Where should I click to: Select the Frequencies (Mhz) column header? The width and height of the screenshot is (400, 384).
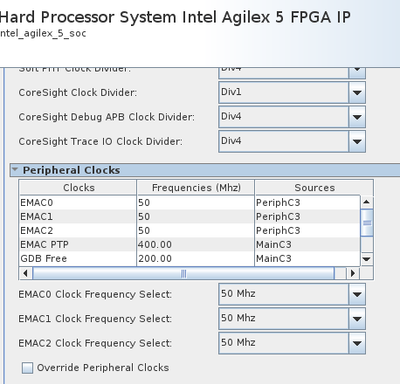(x=196, y=188)
